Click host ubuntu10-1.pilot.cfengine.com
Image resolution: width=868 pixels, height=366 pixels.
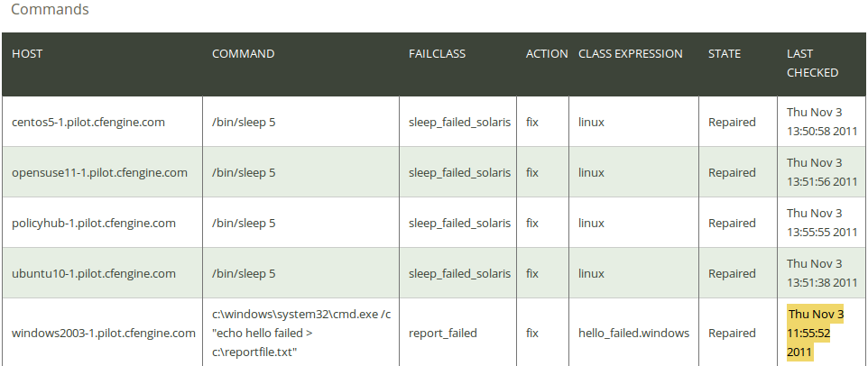[x=94, y=274]
